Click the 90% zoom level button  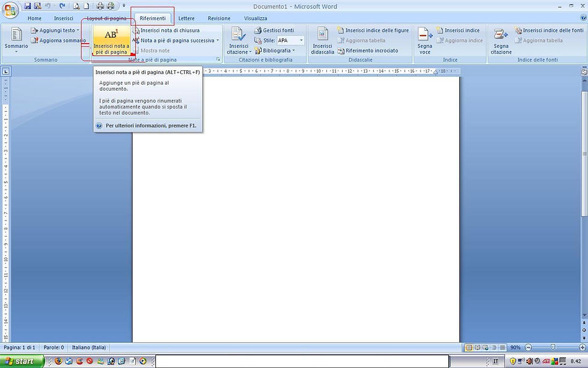(x=515, y=348)
